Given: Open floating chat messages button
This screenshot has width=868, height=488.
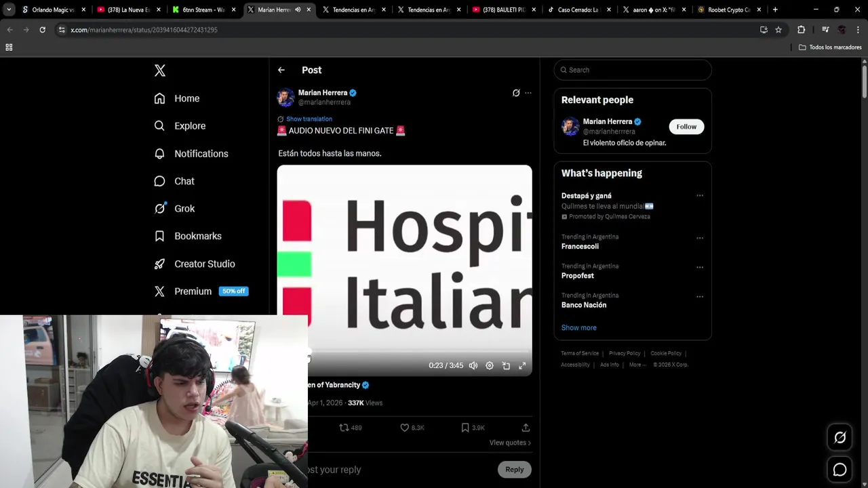Looking at the screenshot, I should coord(840,470).
